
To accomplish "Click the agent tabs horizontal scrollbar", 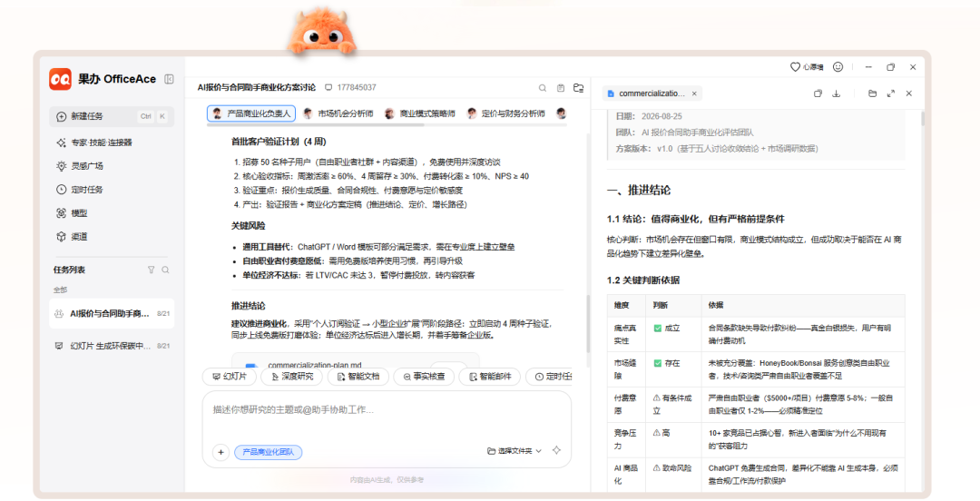I will [316, 125].
